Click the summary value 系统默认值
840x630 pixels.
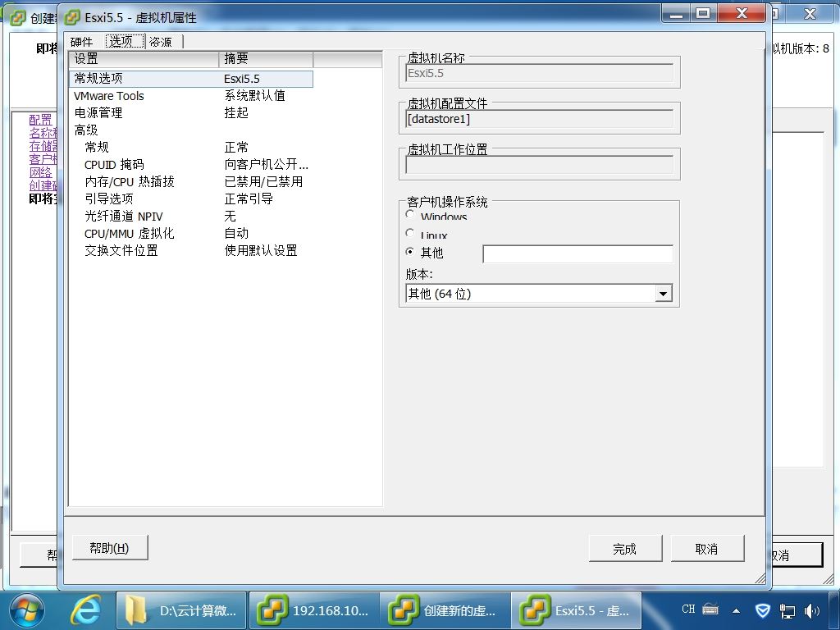coord(254,96)
